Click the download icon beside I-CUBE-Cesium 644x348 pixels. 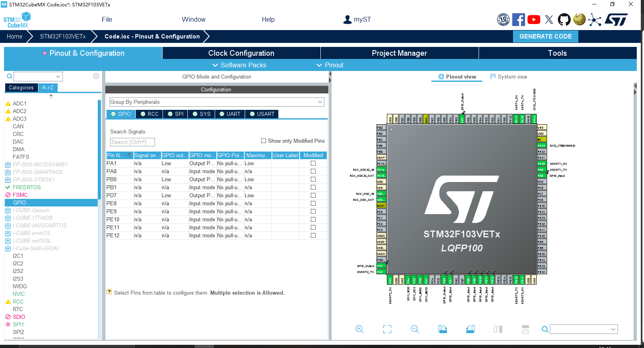[x=8, y=210]
